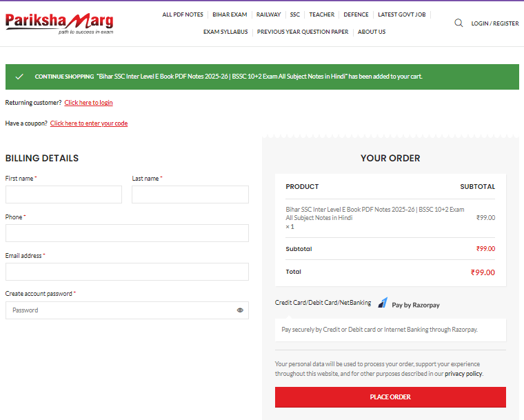Open Latest Govt Job page

pos(401,14)
